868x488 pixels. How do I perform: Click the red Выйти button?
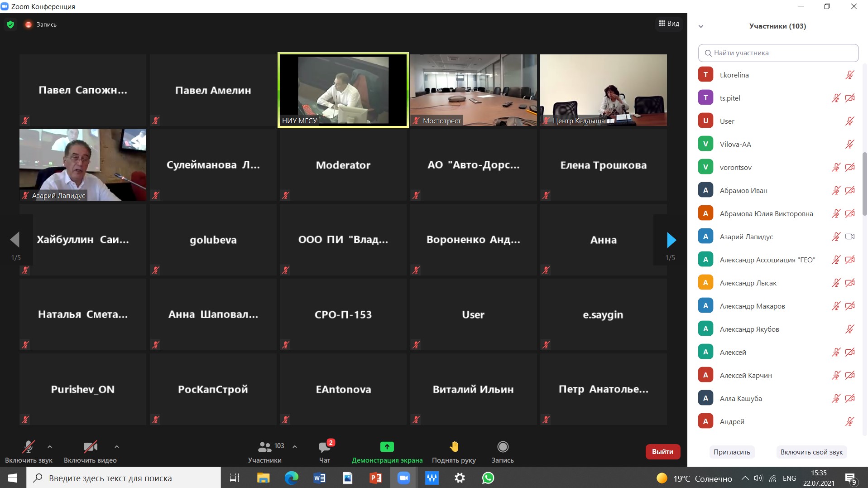[662, 452]
